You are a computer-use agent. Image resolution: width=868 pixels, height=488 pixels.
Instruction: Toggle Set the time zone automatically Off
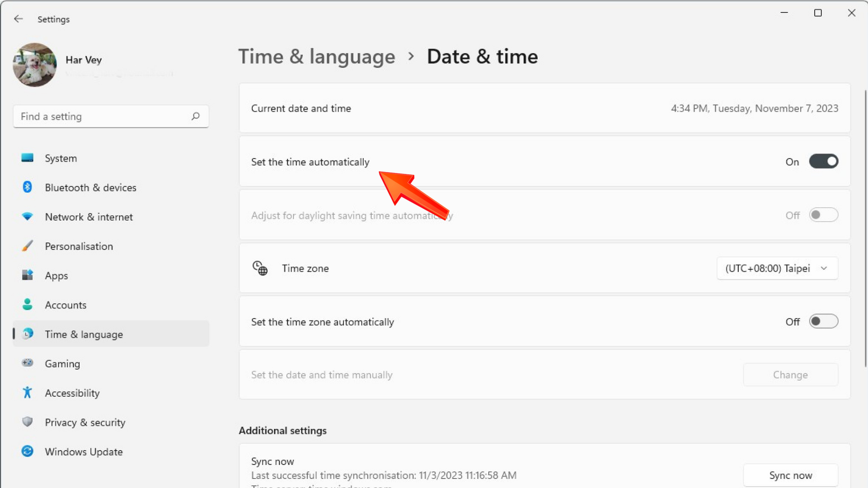tap(823, 321)
